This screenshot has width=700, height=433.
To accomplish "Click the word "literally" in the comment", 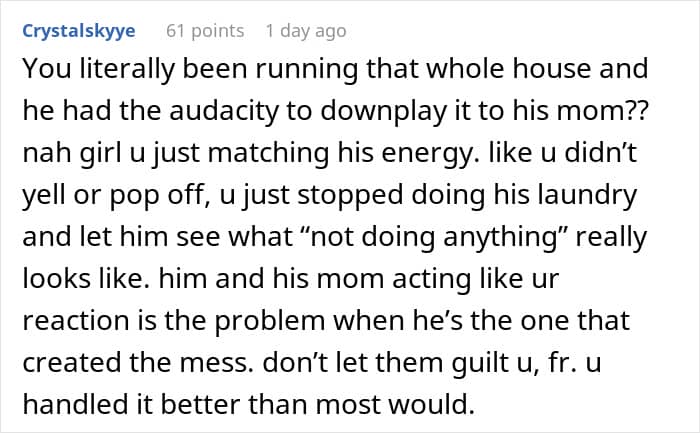I will (x=127, y=70).
